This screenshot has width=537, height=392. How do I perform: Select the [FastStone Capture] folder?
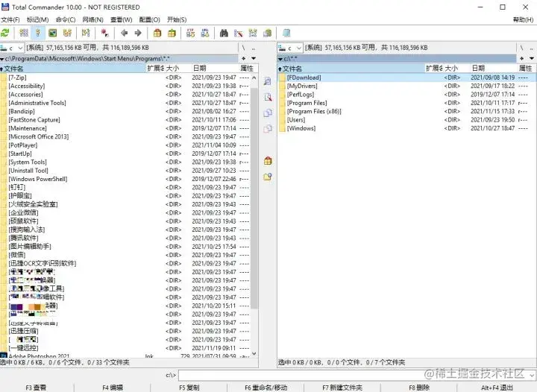pyautogui.click(x=125, y=120)
